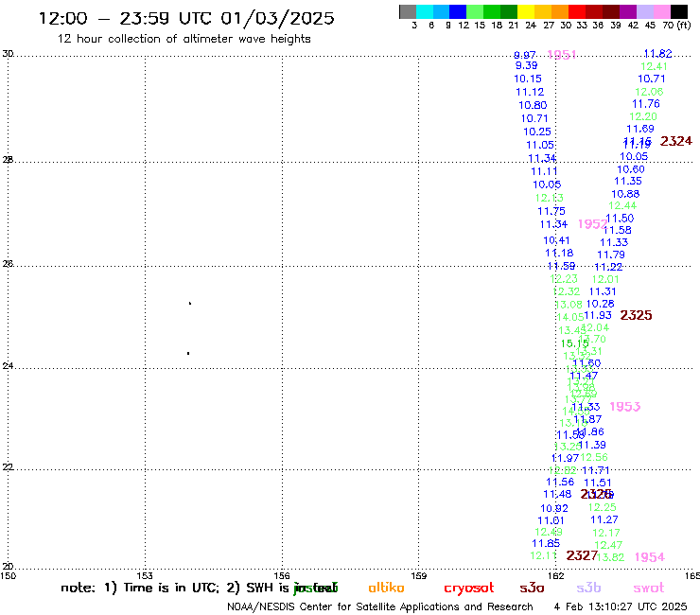Click the wave height value 10.80
This screenshot has width=700, height=615.
tap(533, 105)
